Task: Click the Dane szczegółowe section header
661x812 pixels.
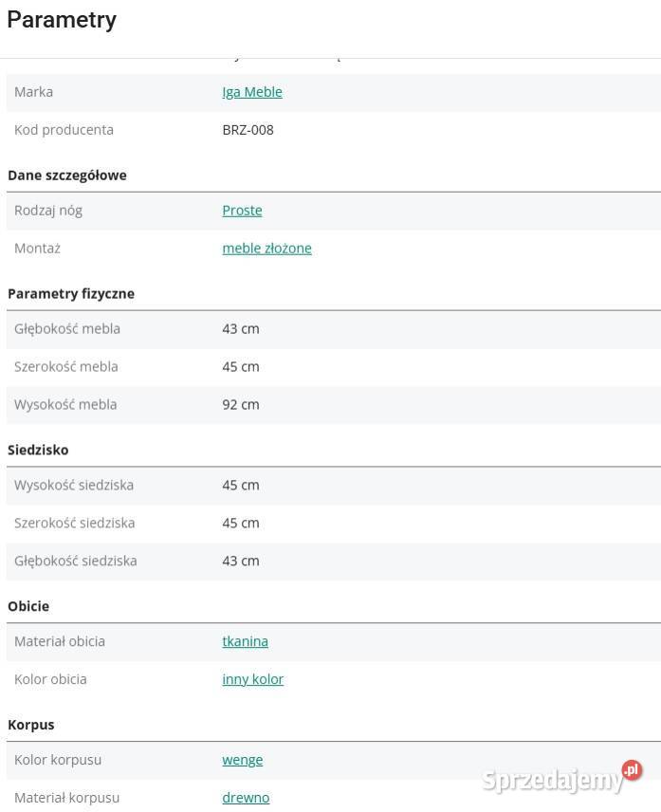Action: click(x=67, y=175)
